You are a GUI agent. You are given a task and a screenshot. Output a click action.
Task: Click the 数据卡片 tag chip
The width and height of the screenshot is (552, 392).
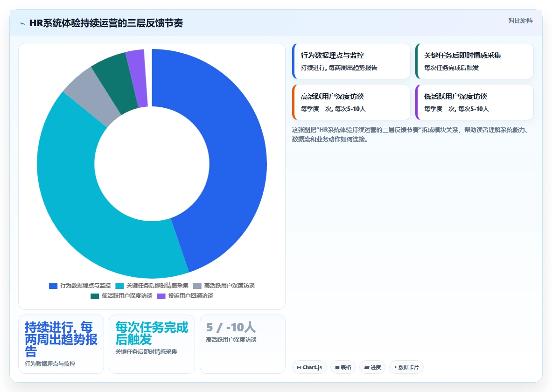[x=406, y=367]
